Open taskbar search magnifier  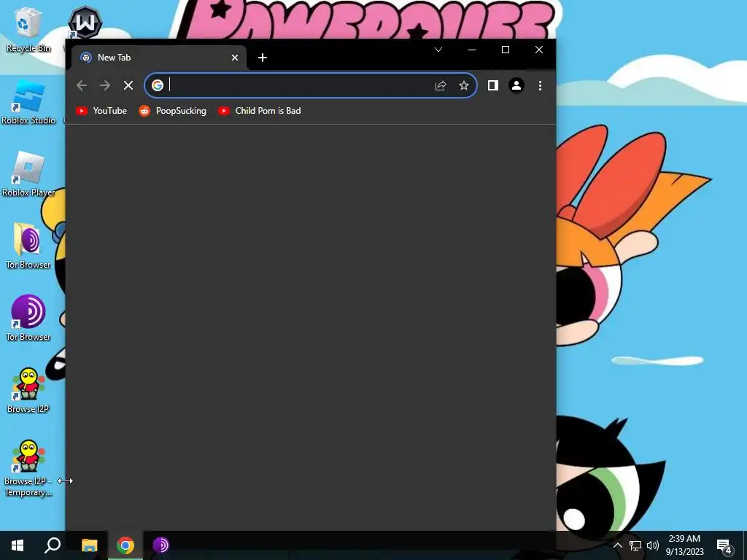(53, 545)
